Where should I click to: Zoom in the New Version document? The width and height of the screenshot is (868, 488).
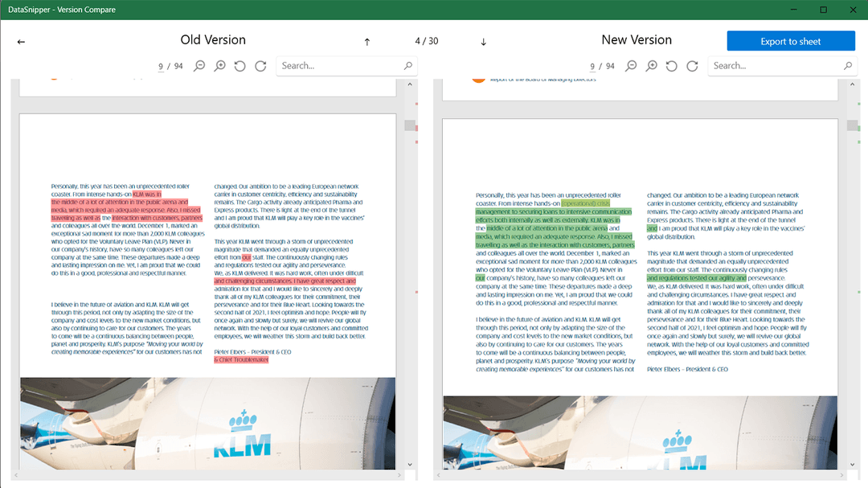click(x=652, y=66)
